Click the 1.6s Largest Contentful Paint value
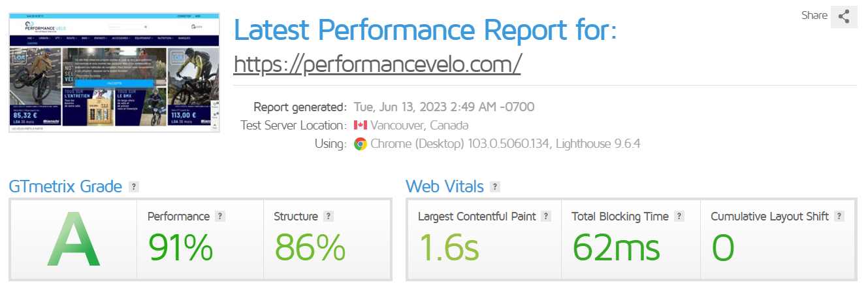Viewport: 868px width, 297px height. coord(449,247)
